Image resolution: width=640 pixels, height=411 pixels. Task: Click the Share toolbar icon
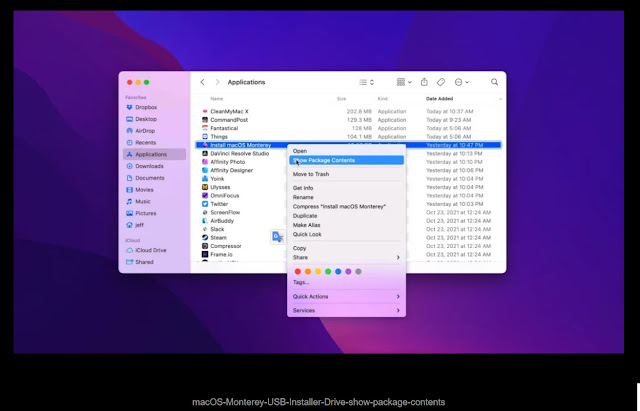424,82
